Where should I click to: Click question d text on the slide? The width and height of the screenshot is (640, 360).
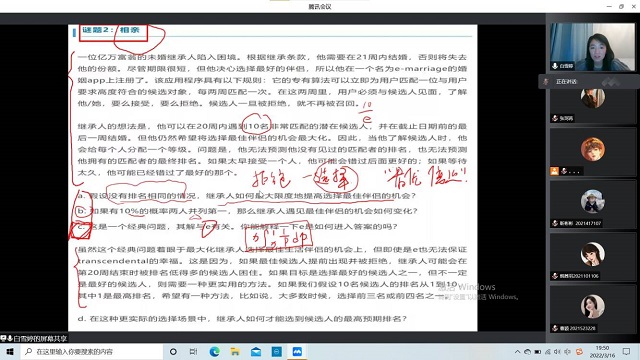242,318
